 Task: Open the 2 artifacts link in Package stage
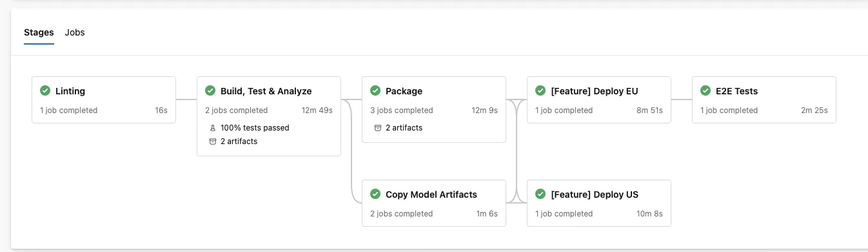coord(404,128)
